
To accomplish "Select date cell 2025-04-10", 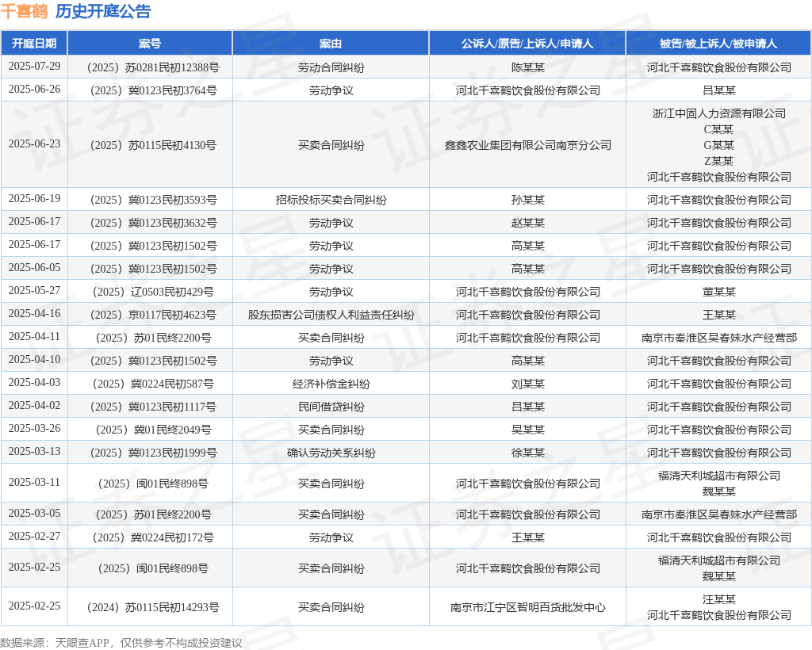I will 34,360.
